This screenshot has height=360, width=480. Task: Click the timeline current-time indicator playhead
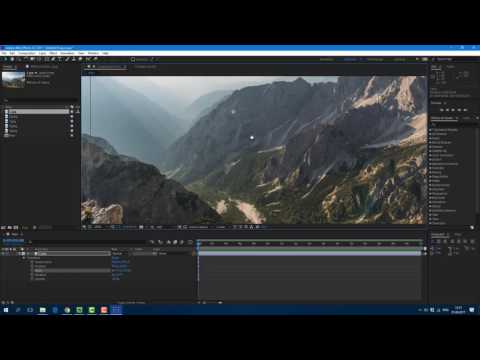coord(198,243)
